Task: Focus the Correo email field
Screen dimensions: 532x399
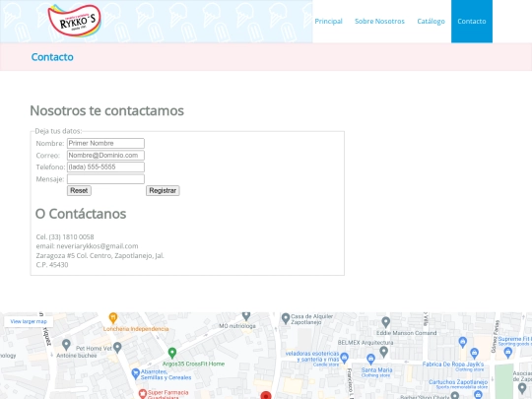Action: click(x=105, y=155)
